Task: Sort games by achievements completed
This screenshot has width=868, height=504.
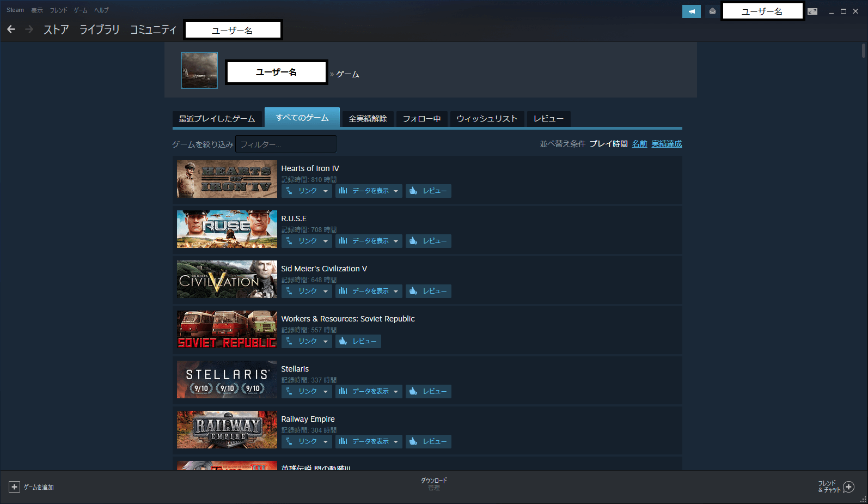Action: pos(667,144)
